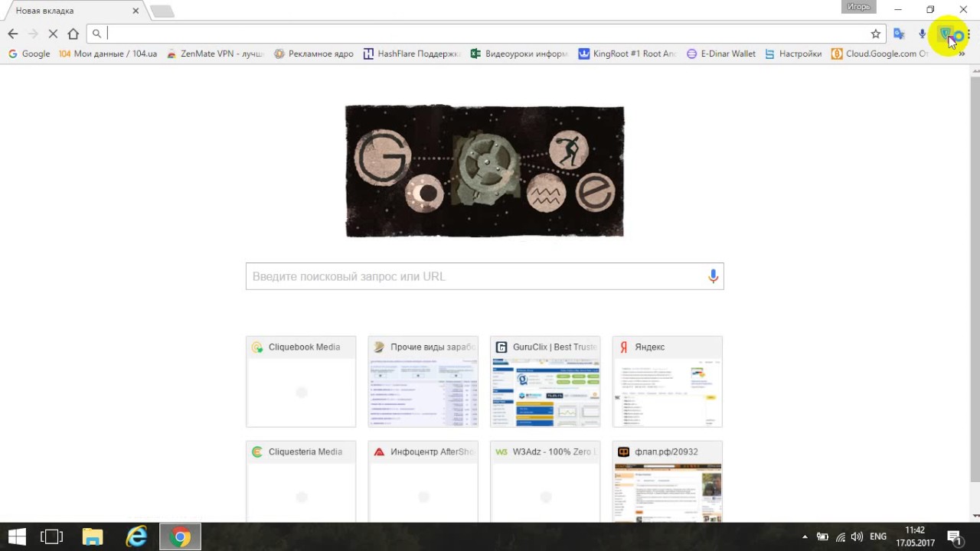This screenshot has width=980, height=551.
Task: Open File Explorer from the taskbar
Action: (x=93, y=537)
